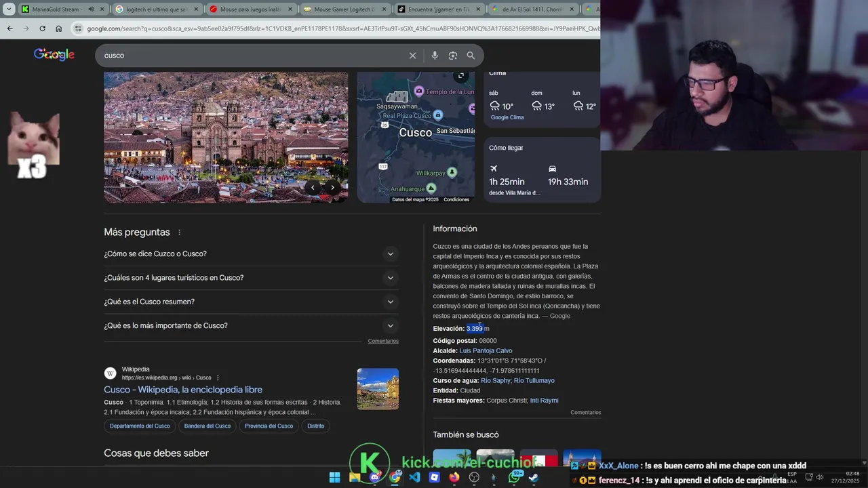Open site info icon in the address bar

(79, 28)
